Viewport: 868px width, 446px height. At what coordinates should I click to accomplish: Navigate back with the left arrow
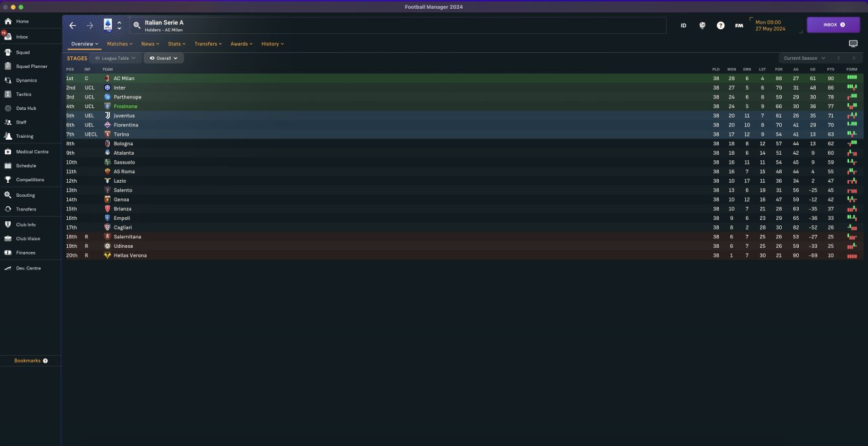click(x=73, y=25)
